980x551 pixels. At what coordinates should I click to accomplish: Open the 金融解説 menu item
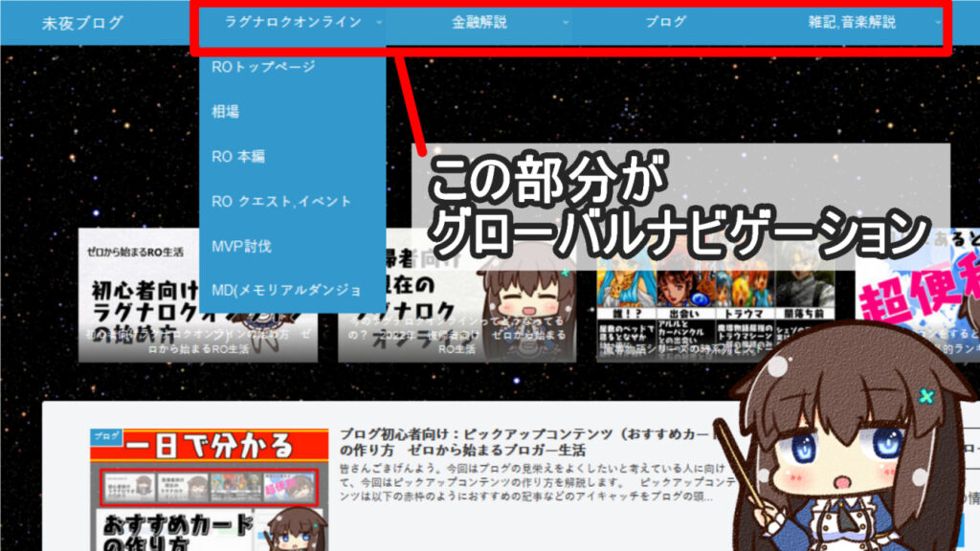[x=479, y=23]
